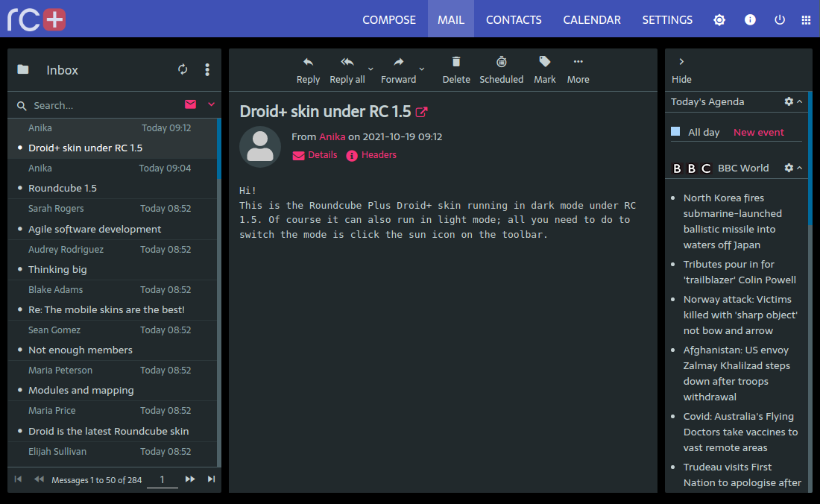Open Re: The mobile skins message

(113, 300)
